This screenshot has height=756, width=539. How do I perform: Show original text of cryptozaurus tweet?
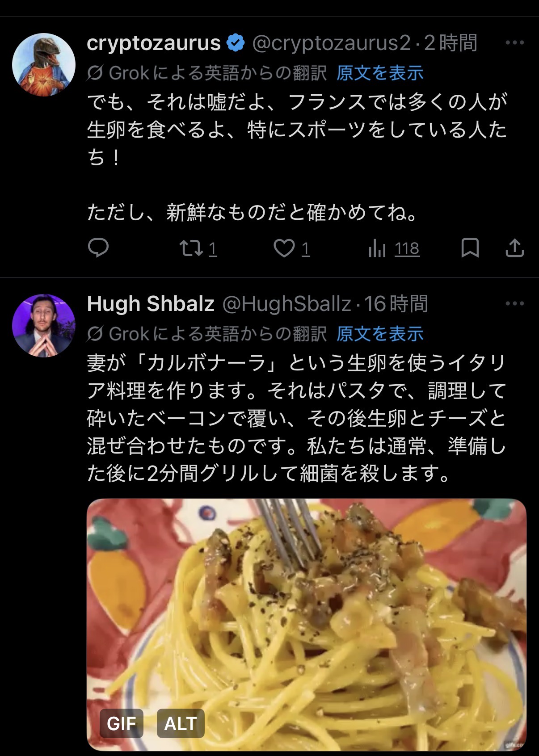click(379, 73)
